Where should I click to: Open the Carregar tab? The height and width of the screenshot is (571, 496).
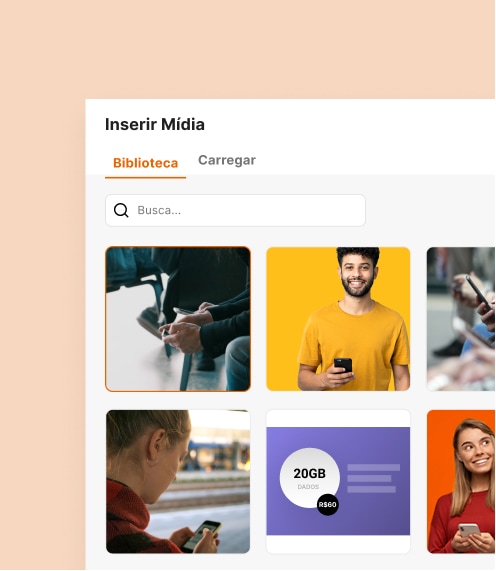pos(227,160)
